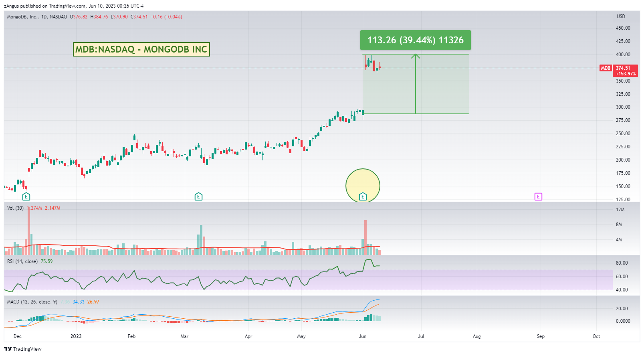This screenshot has height=356, width=644.
Task: Click the red MDB ticker tag on price axis
Action: (606, 68)
